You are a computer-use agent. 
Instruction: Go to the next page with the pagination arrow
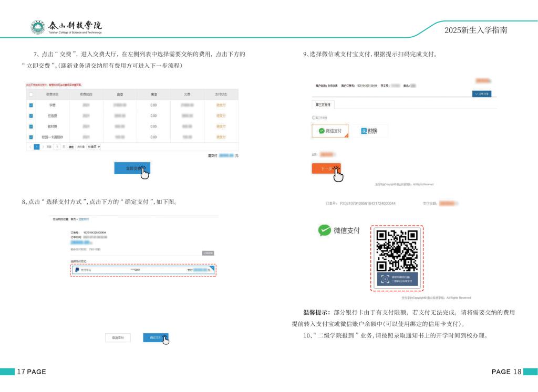43,147
